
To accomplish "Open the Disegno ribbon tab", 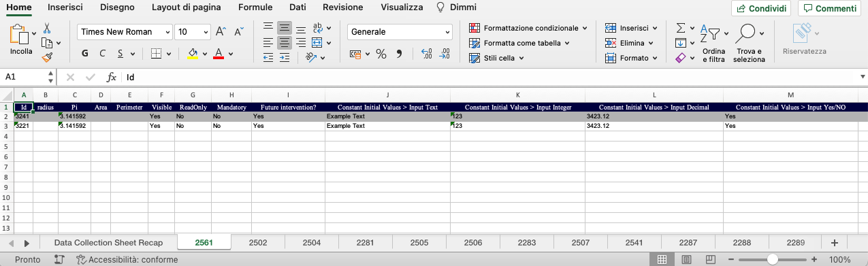I will click(x=117, y=7).
